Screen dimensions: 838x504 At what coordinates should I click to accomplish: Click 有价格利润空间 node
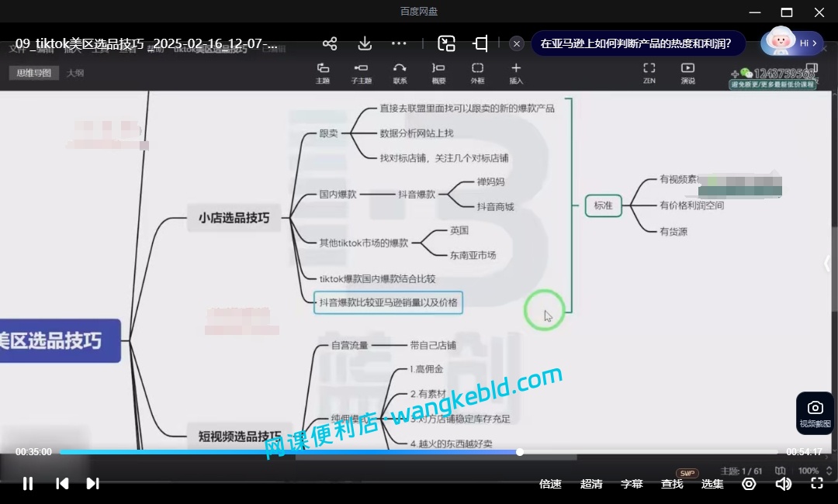coord(691,205)
